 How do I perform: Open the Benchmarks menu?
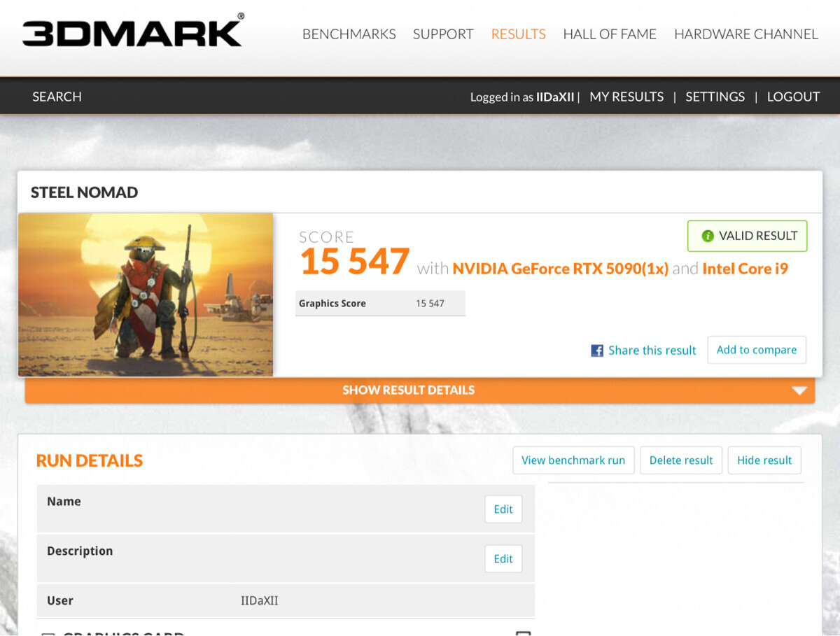coord(349,34)
